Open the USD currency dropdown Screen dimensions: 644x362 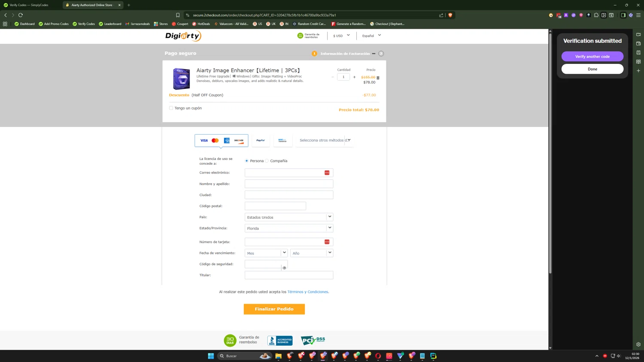click(341, 36)
